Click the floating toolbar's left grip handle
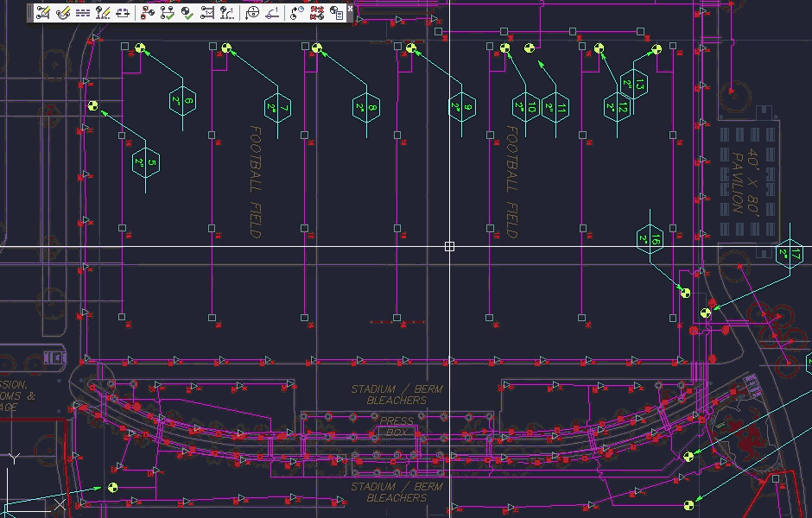The width and height of the screenshot is (812, 518). tap(30, 13)
